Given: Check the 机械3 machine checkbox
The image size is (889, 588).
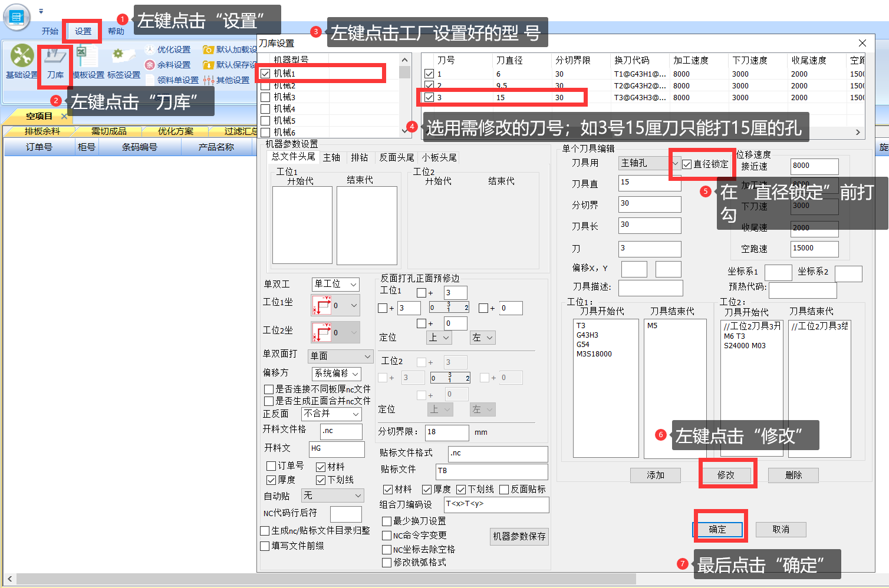Looking at the screenshot, I should 265,97.
